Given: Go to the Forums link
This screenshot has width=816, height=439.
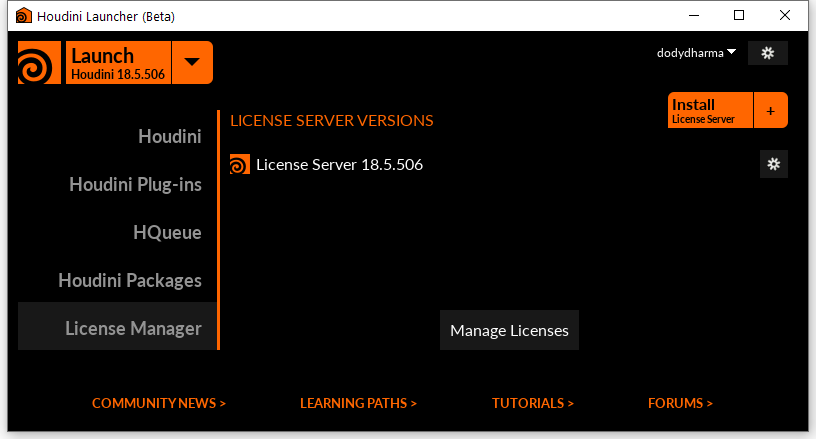Looking at the screenshot, I should (x=680, y=403).
